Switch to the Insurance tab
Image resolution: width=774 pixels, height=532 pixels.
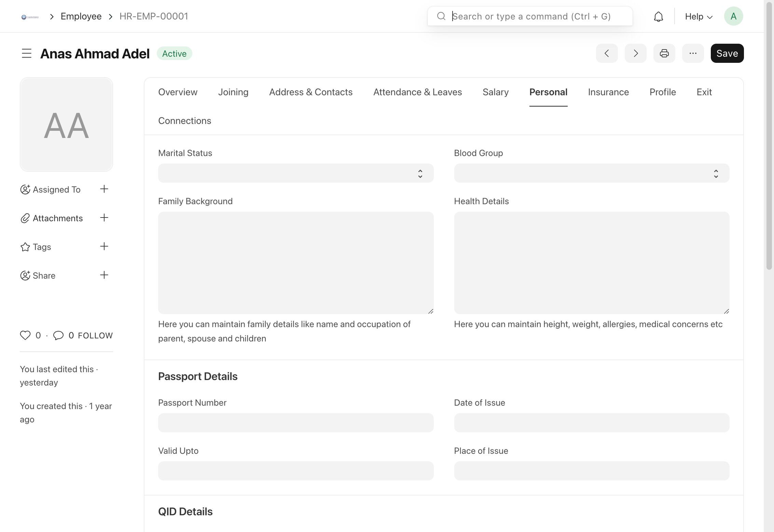tap(608, 92)
